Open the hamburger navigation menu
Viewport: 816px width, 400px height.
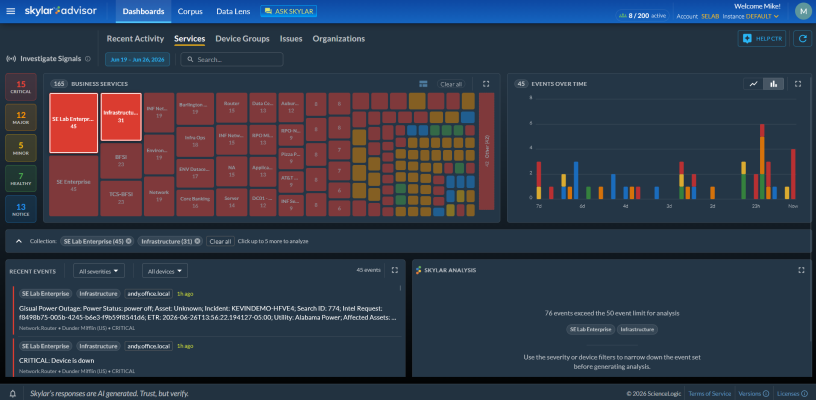[x=10, y=11]
